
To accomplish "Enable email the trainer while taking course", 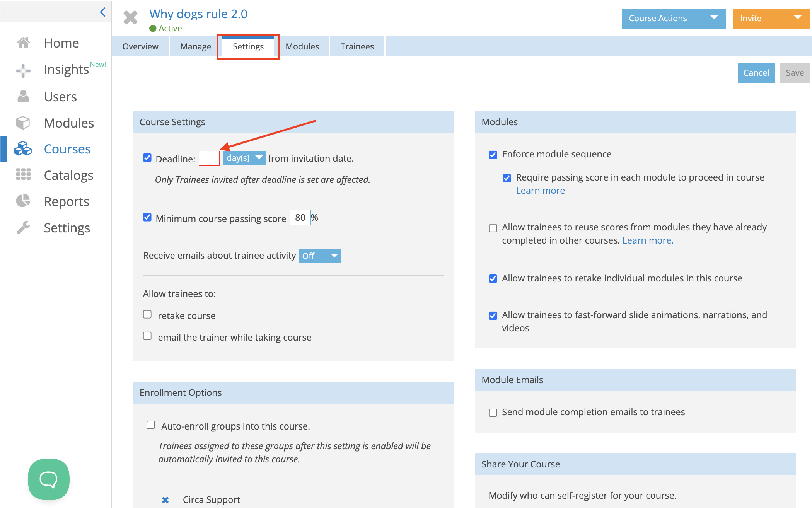I will [147, 336].
